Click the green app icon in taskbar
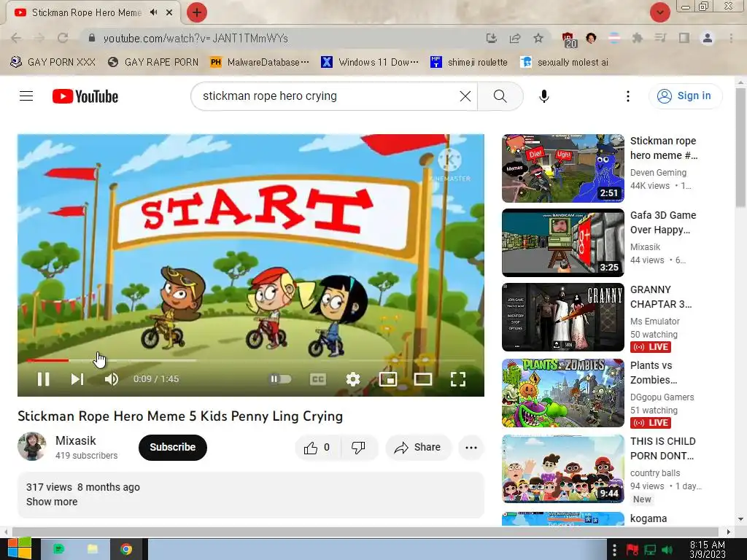Image resolution: width=747 pixels, height=560 pixels. click(58, 549)
